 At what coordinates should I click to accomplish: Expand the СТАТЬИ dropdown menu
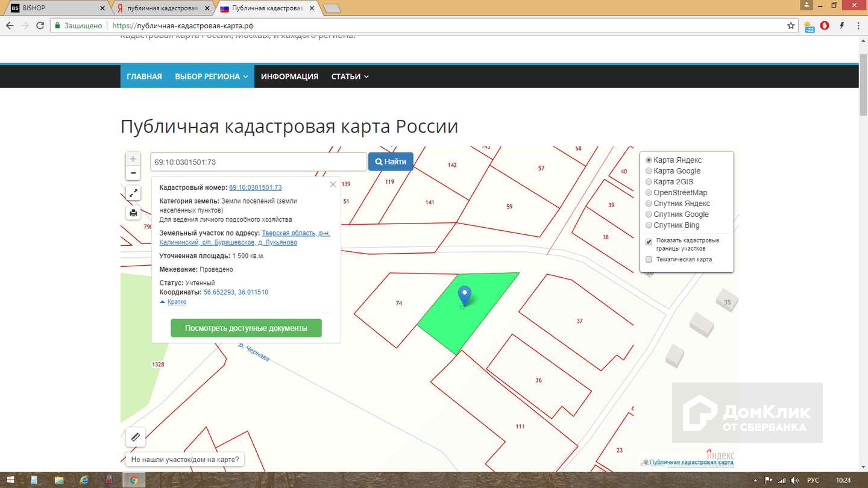pos(350,77)
